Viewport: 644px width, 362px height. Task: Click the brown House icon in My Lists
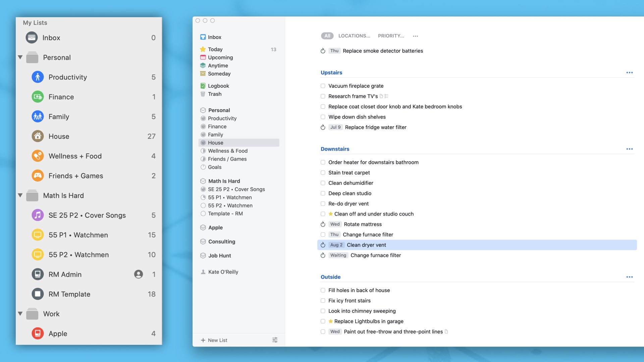[x=38, y=136]
